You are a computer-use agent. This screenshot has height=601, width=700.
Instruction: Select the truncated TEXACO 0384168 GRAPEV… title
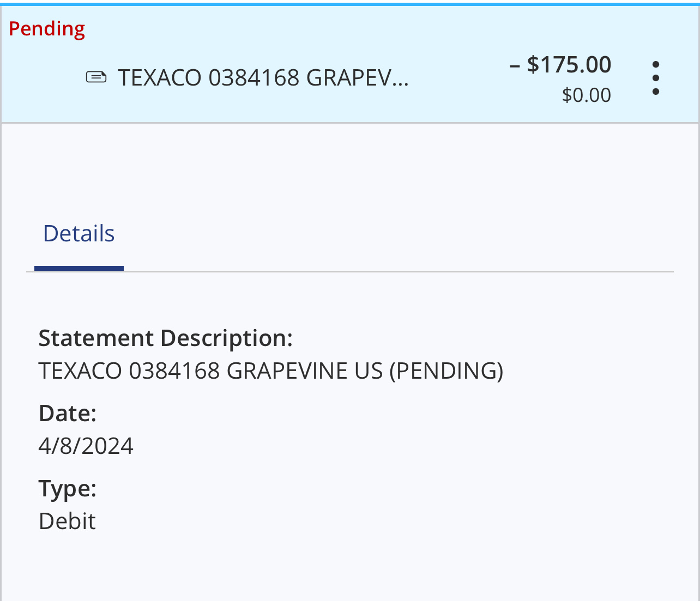pos(263,78)
